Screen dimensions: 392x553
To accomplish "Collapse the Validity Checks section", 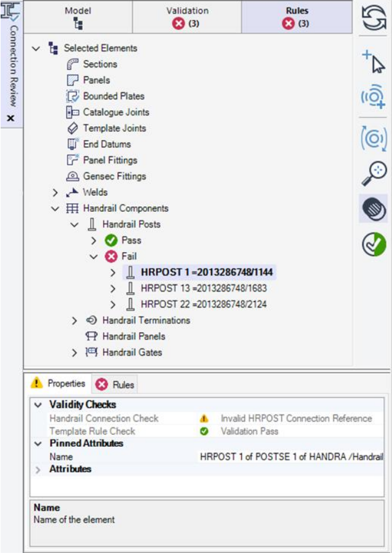I will coord(38,405).
